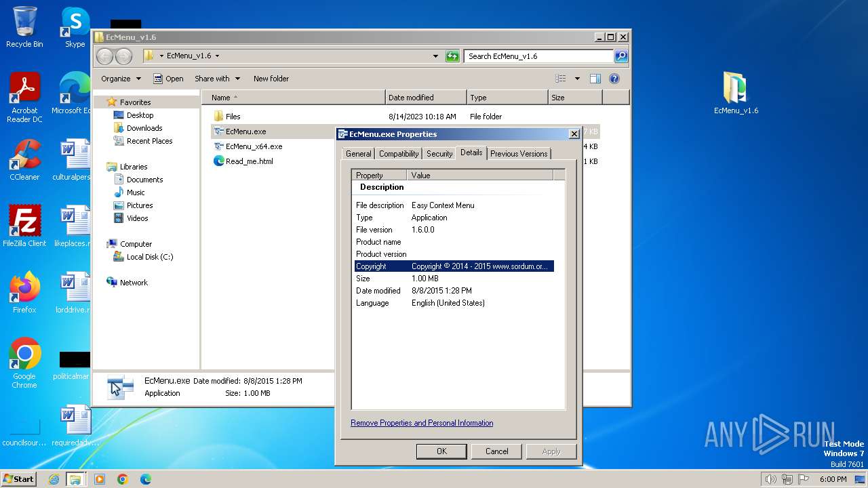Select Network in the navigation pane
This screenshot has height=488, width=868.
pos(133,283)
